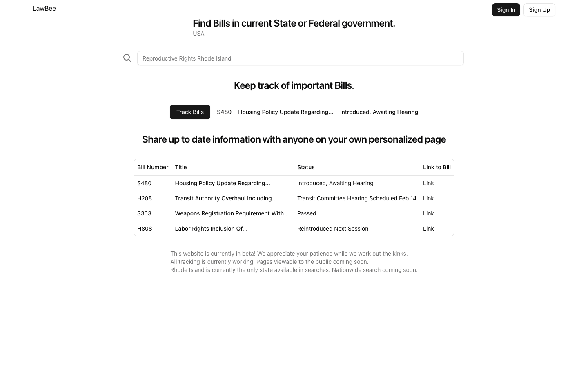Click the Weapons Registration Requirement title
Viewport: 588px width, 368px height.
click(x=233, y=213)
